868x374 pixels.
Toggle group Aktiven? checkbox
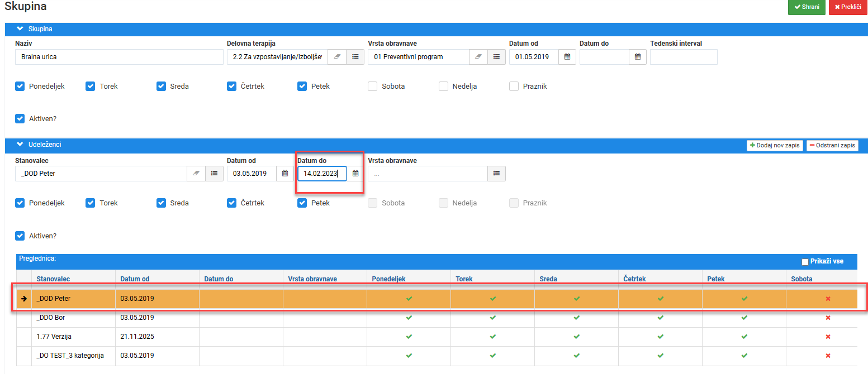(20, 118)
